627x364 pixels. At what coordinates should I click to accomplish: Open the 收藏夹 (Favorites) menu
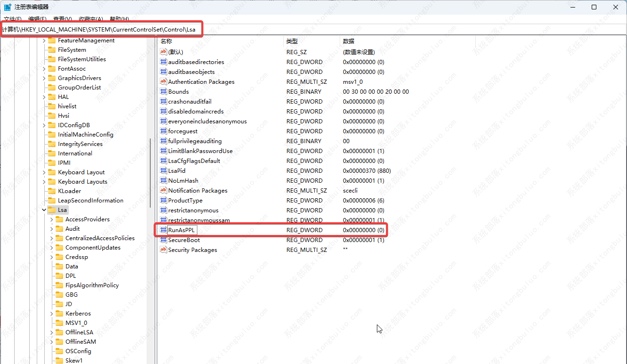pyautogui.click(x=91, y=19)
